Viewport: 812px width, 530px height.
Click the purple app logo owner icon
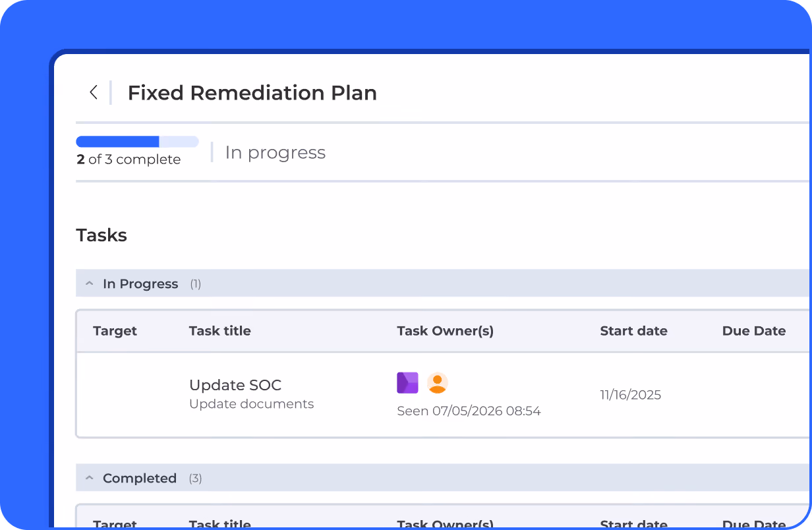407,383
